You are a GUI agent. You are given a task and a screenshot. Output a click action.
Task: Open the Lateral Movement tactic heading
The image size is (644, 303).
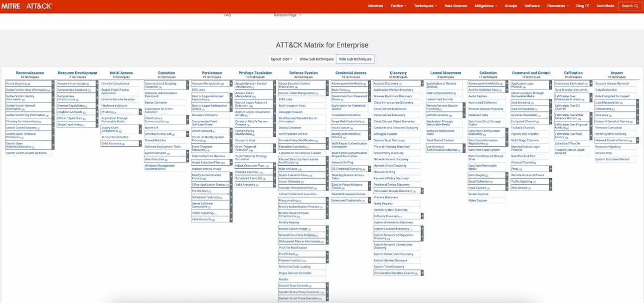(446, 73)
